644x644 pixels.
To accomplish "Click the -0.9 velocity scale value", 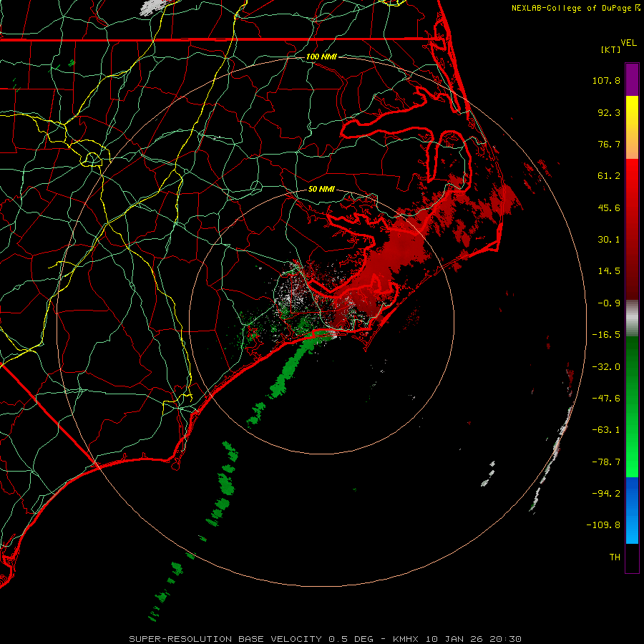I will click(609, 303).
